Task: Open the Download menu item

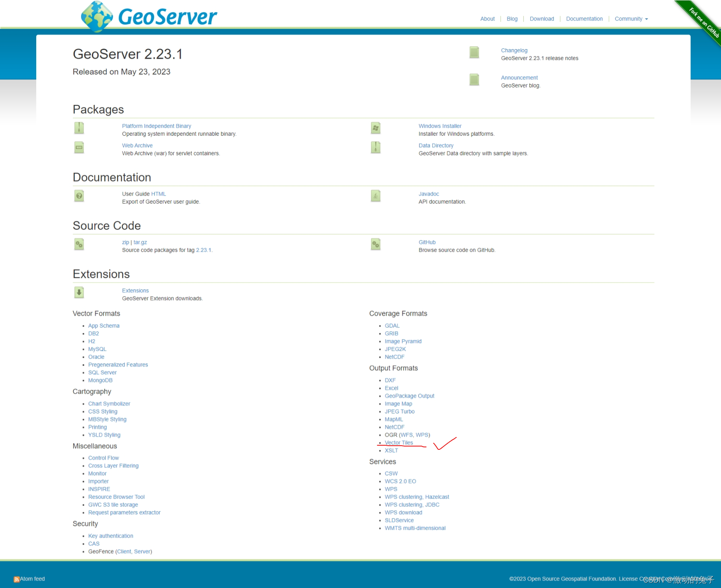Action: click(542, 19)
